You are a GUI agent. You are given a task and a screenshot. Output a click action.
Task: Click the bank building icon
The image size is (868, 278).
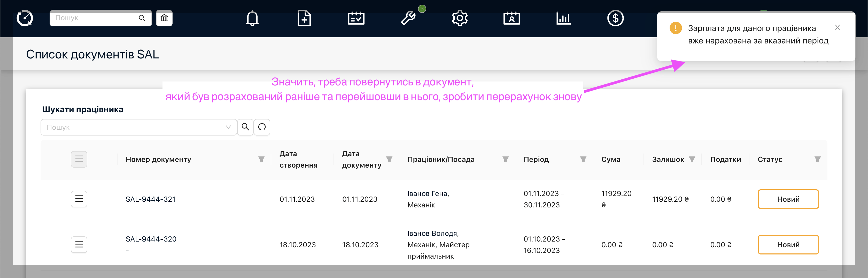coord(164,18)
